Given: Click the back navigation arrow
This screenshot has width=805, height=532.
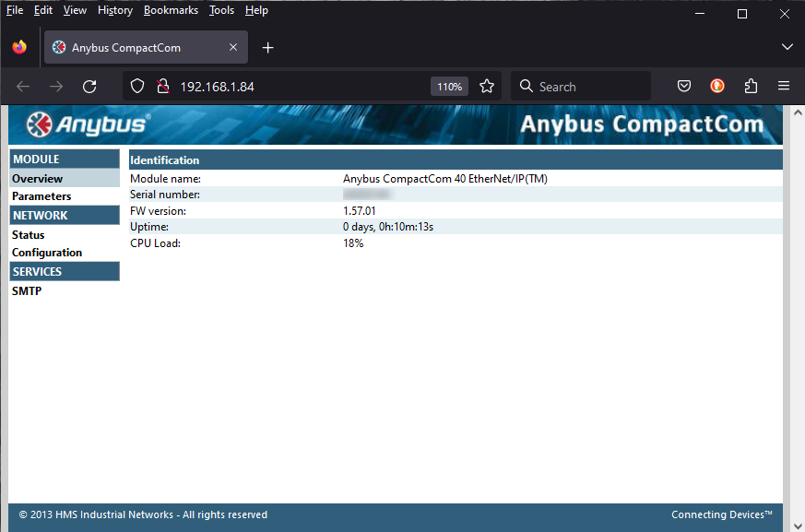Looking at the screenshot, I should coord(23,87).
